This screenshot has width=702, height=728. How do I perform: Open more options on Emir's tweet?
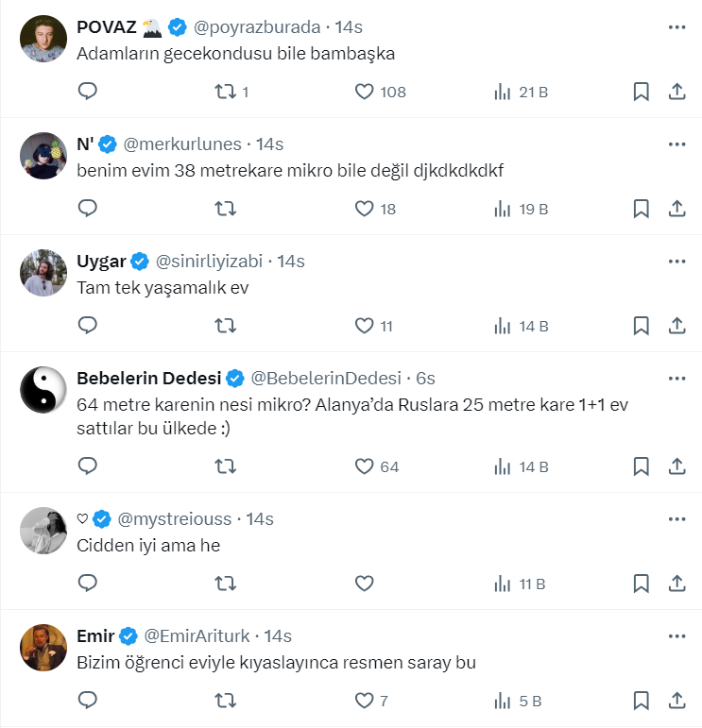tap(676, 635)
